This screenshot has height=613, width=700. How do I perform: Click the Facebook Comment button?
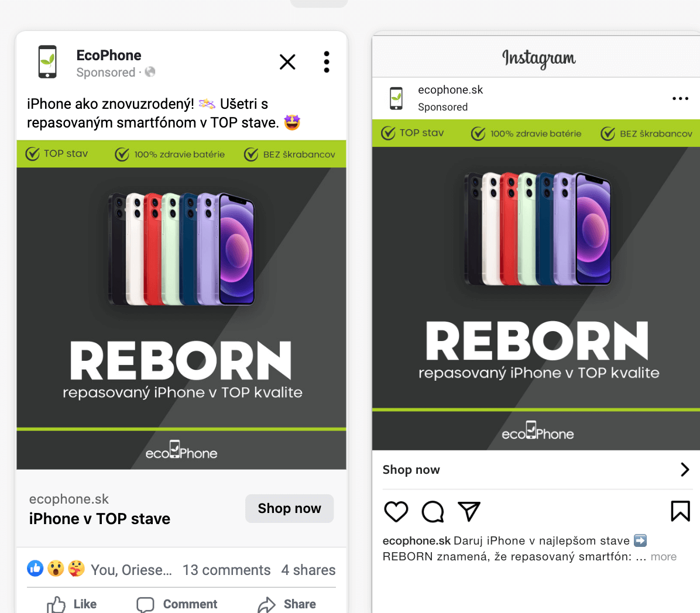point(177,604)
